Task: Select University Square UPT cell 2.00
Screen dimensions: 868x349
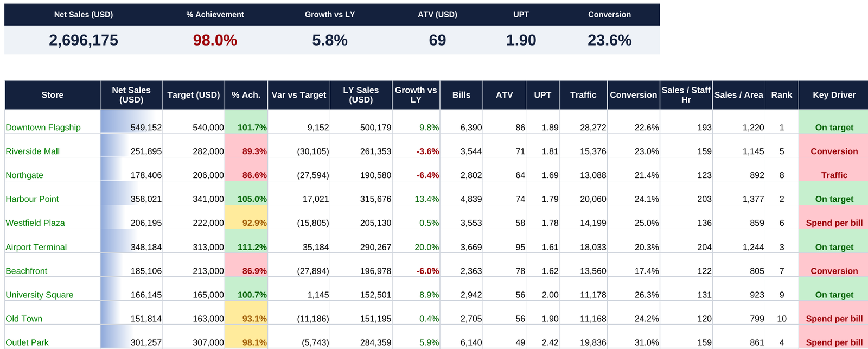Action: click(x=542, y=289)
